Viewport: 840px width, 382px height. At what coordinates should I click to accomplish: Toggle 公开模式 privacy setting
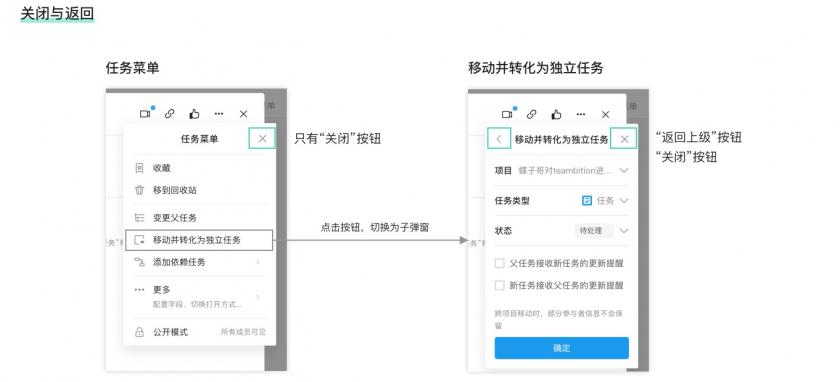click(199, 332)
